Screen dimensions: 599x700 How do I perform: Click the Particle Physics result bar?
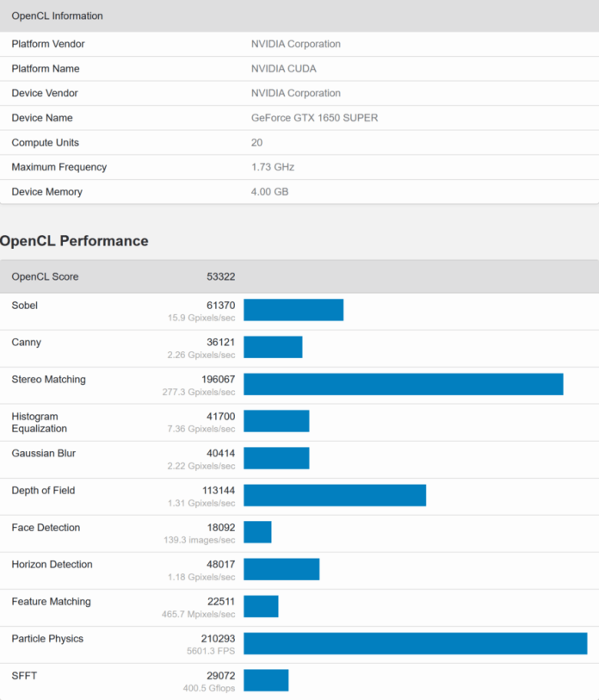[415, 643]
